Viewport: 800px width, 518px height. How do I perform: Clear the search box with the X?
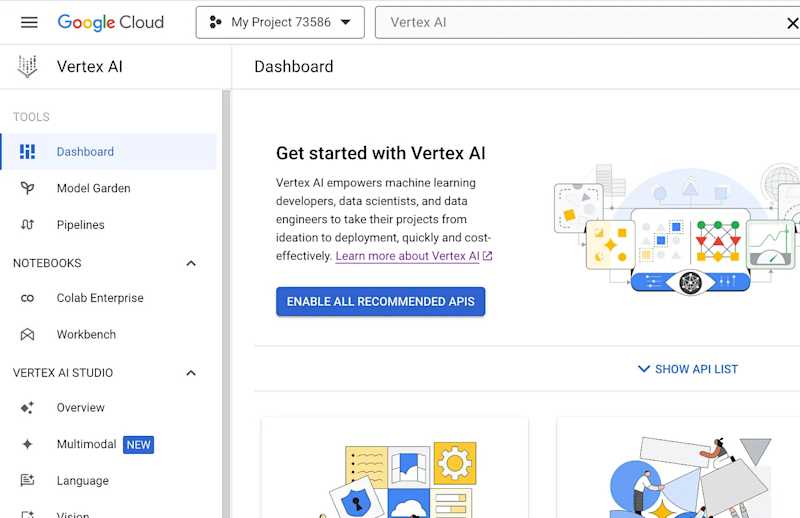pyautogui.click(x=792, y=23)
